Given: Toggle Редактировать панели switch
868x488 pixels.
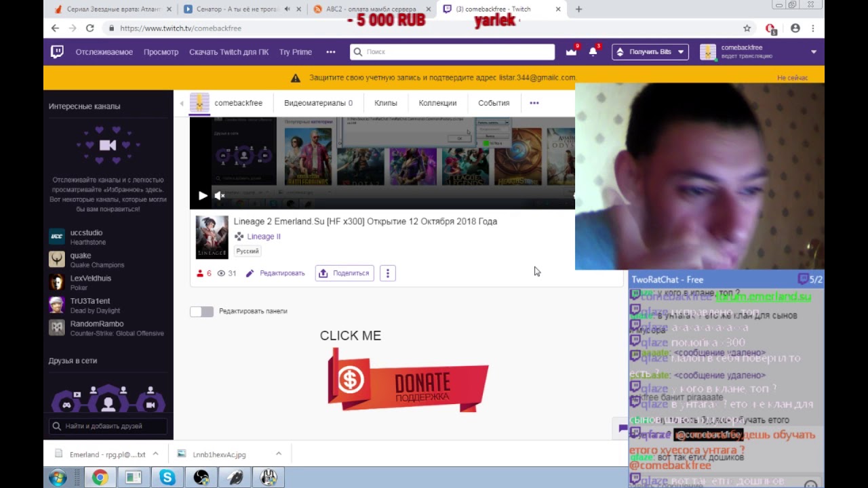Looking at the screenshot, I should click(x=201, y=311).
